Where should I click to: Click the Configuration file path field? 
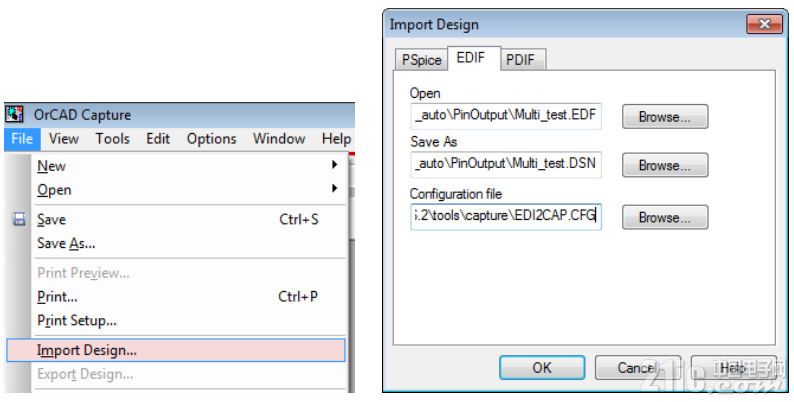[x=506, y=217]
